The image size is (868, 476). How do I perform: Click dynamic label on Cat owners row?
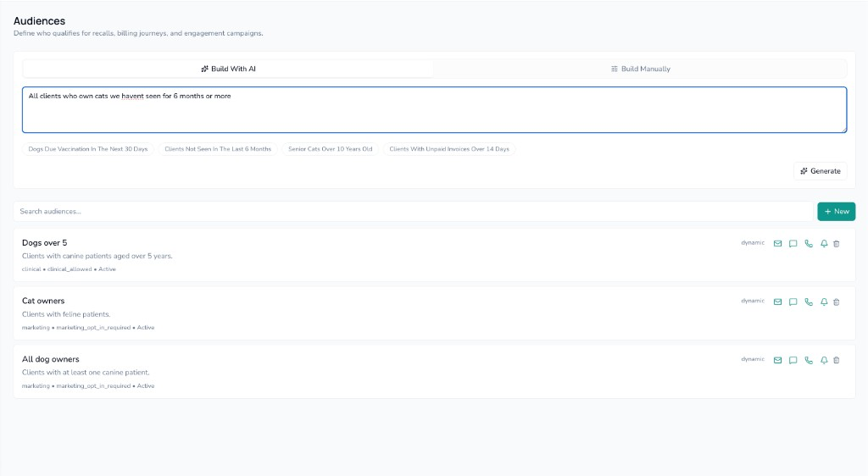point(753,301)
